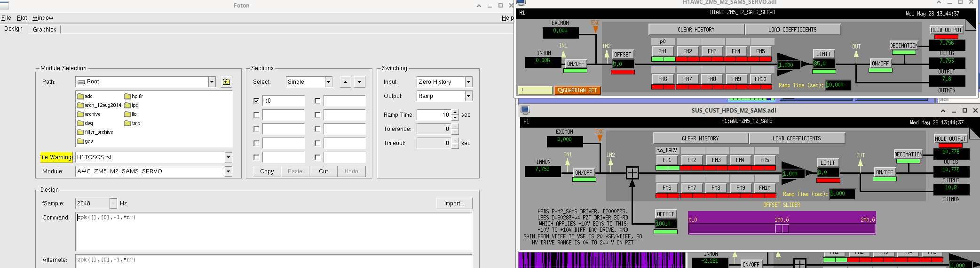Select the adc folder
980x268 pixels.
(85, 96)
